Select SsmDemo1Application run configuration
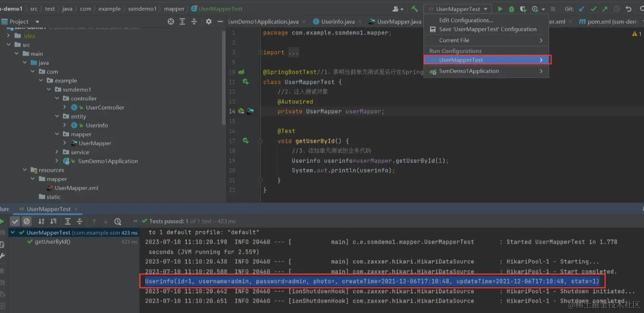 coord(469,71)
